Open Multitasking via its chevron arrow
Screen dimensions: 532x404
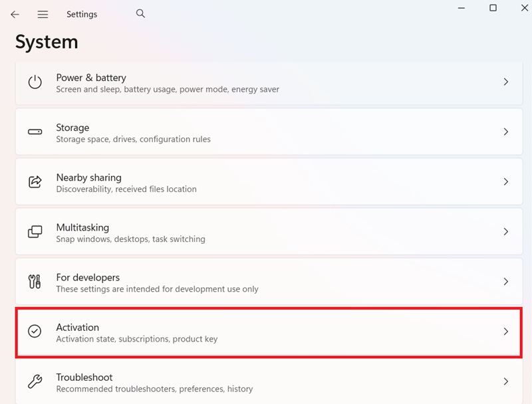point(505,232)
